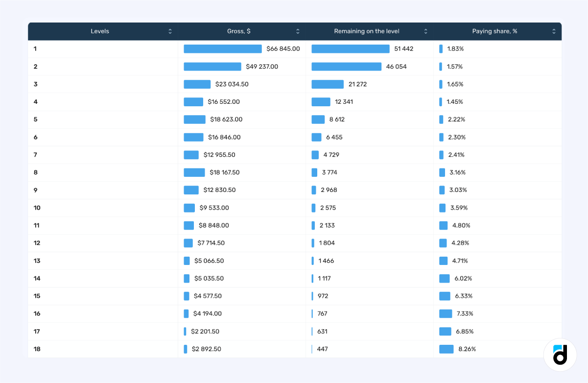Sort the table by the Levels header
588x383 pixels.
[100, 31]
